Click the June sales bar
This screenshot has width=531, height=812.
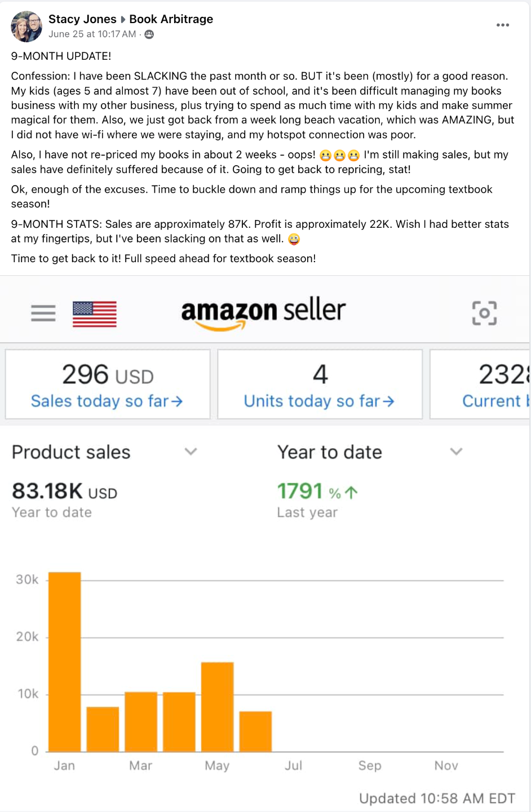coord(255,731)
